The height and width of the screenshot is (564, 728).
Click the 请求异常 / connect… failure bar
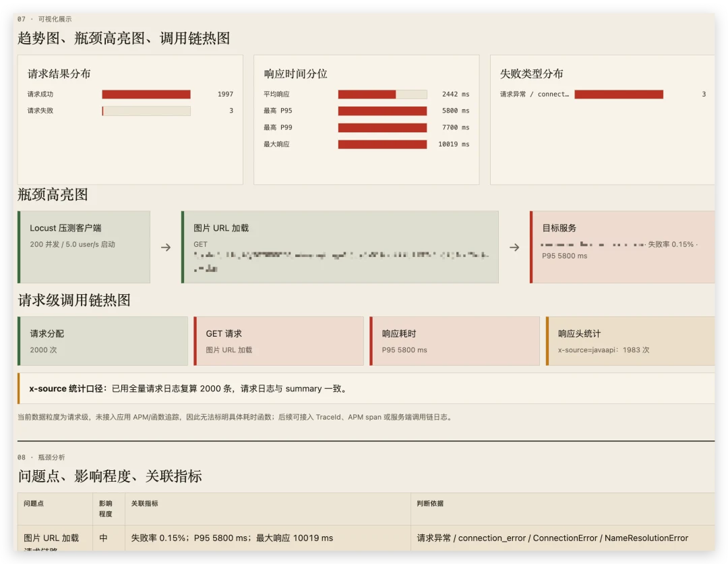(x=619, y=94)
